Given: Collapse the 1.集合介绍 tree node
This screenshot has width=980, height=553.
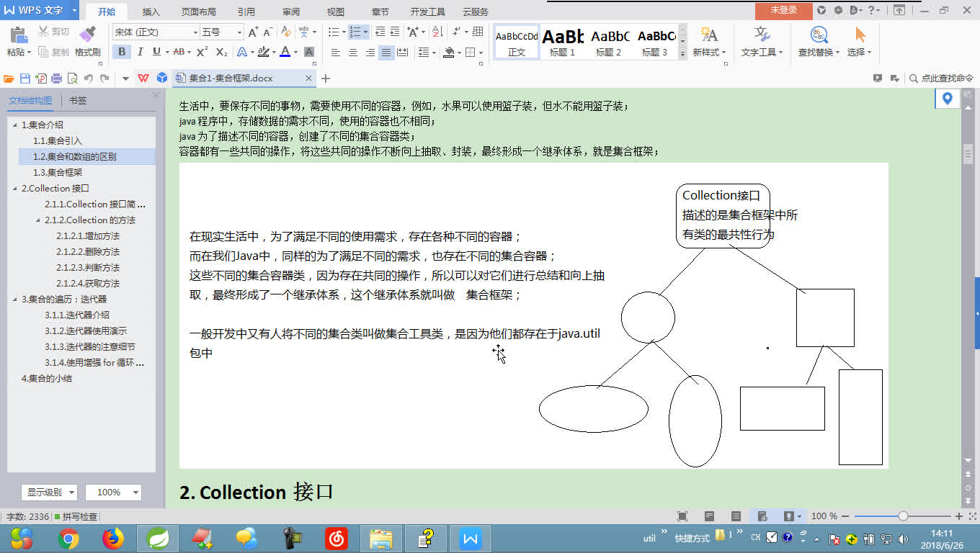Looking at the screenshot, I should click(15, 125).
